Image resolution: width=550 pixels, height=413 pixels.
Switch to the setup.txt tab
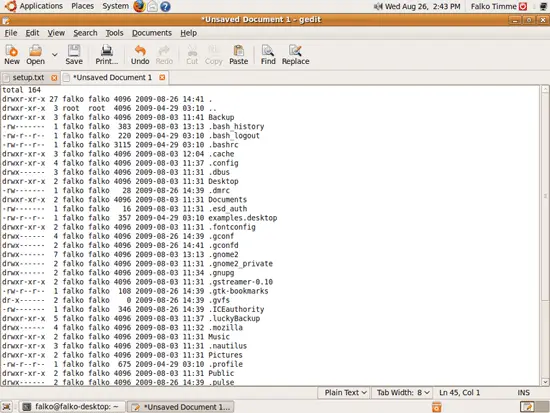pos(28,78)
